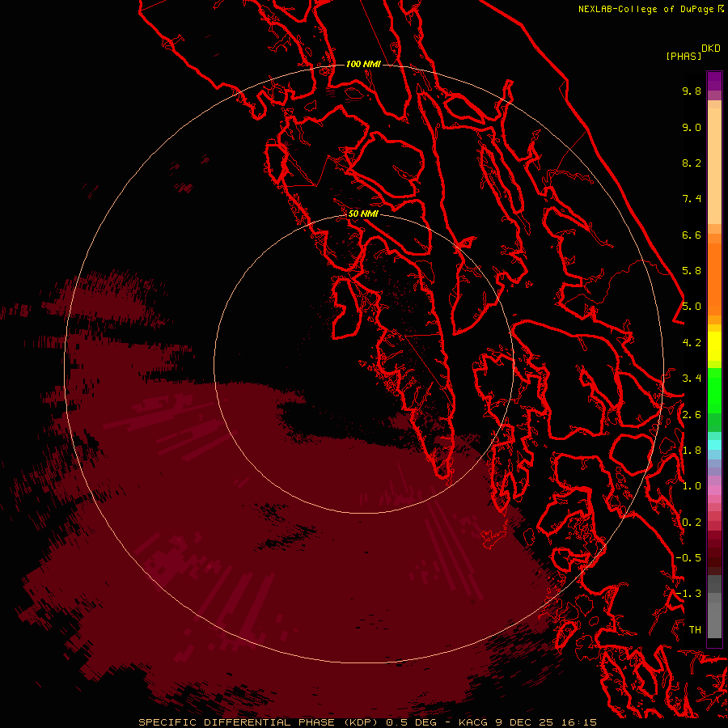Click the 6.6 scale value
728x728 pixels.
coord(692,235)
